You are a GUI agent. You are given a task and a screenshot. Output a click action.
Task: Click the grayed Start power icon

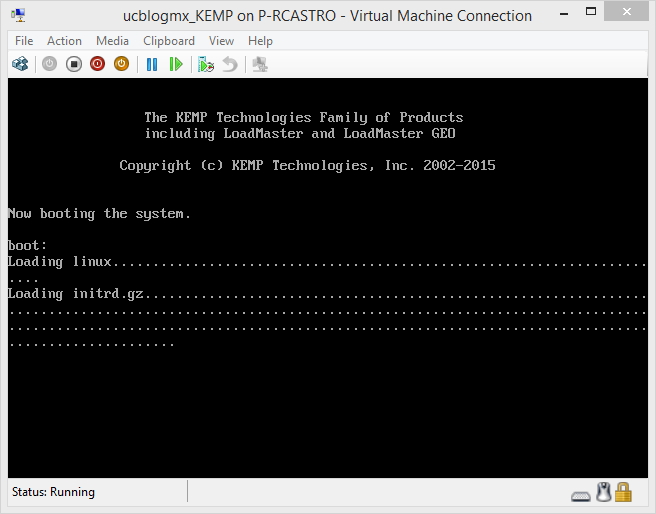click(49, 64)
